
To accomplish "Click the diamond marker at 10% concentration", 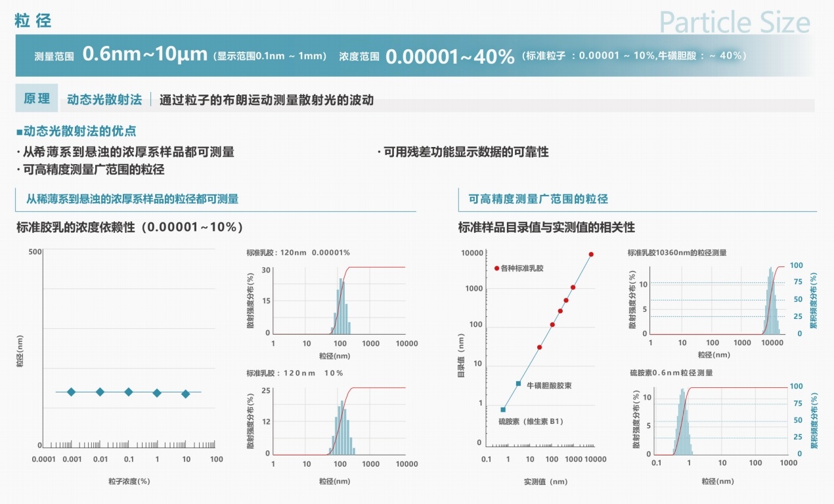I will point(186,394).
